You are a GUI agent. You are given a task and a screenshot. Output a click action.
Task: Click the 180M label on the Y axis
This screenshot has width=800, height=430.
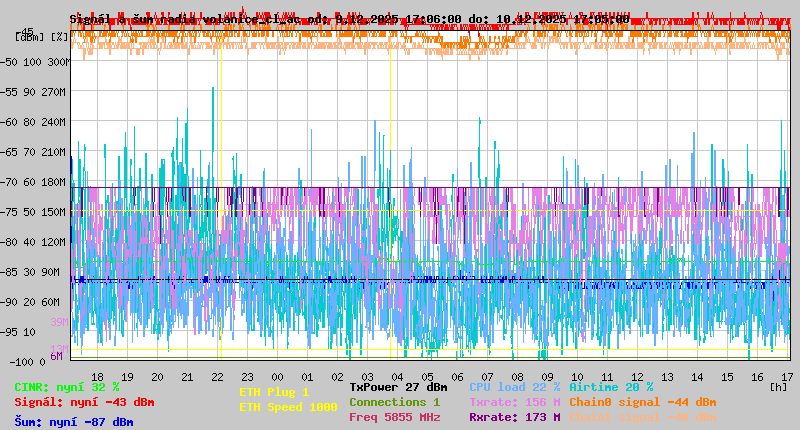(54, 182)
